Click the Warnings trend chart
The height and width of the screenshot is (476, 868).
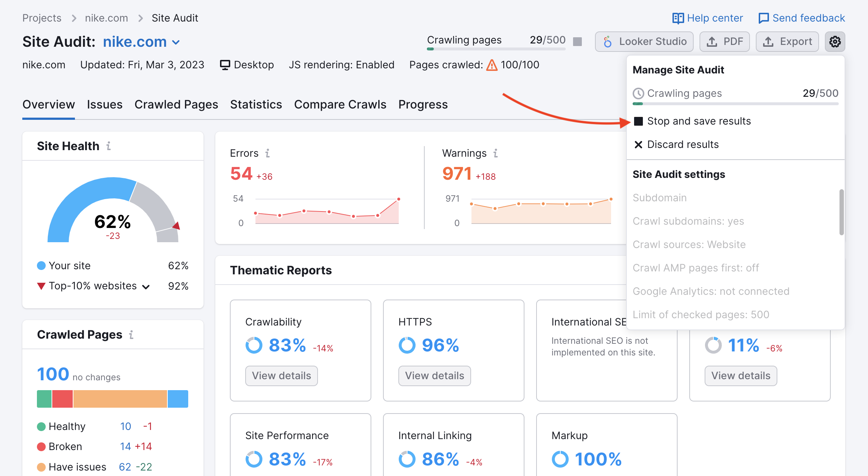coord(541,211)
